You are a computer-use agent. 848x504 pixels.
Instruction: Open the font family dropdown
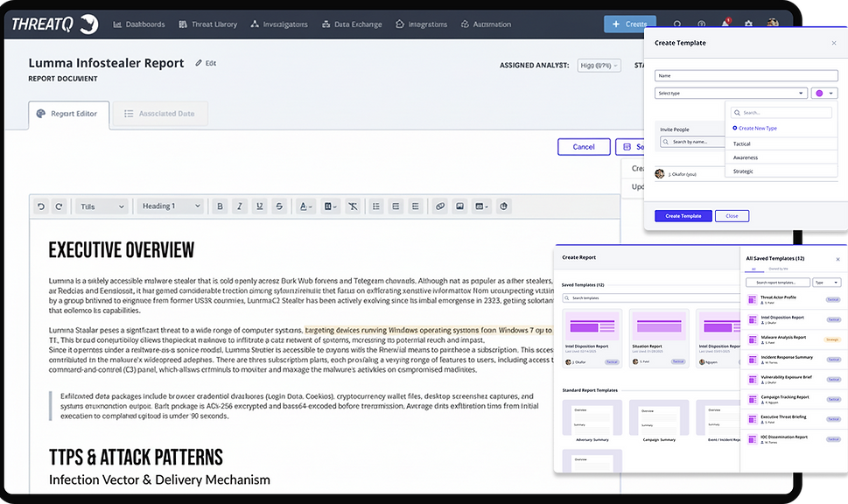pyautogui.click(x=102, y=206)
